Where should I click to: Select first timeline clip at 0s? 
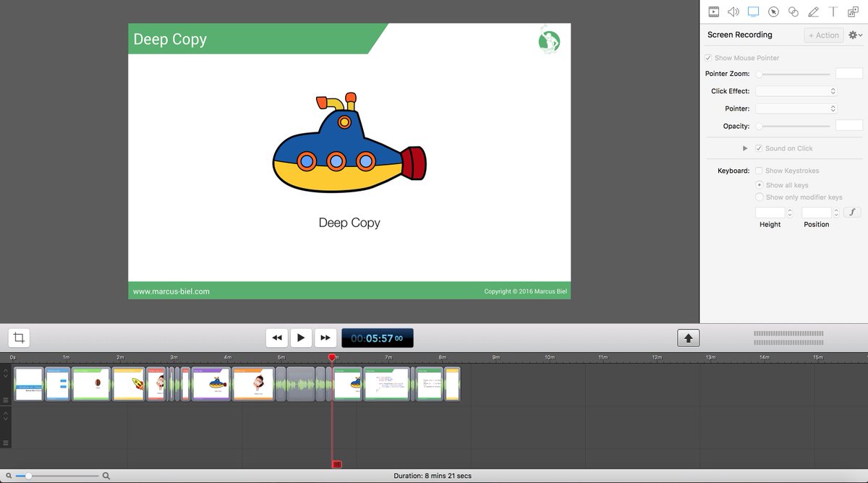click(x=29, y=384)
